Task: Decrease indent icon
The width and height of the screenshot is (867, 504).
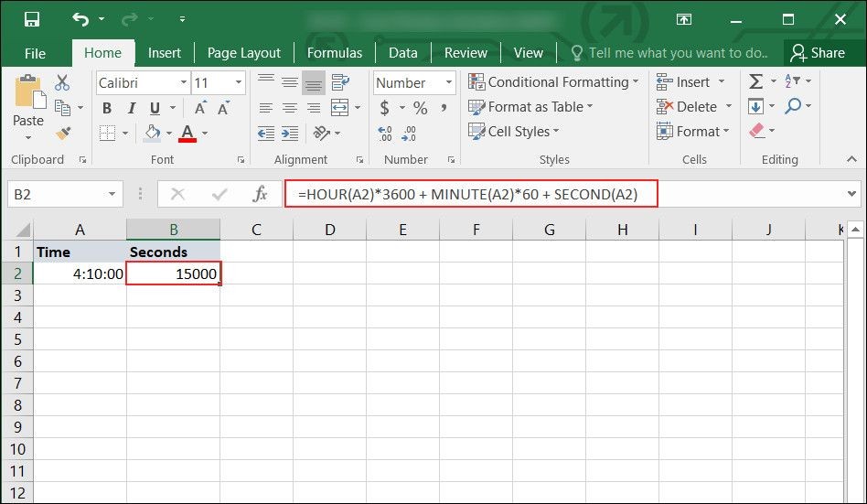Action: click(x=266, y=134)
